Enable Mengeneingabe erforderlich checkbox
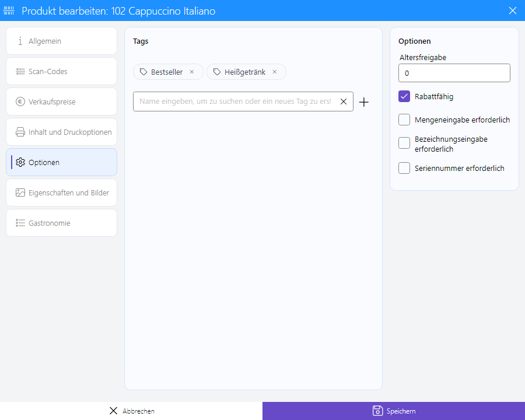The width and height of the screenshot is (525, 420). [x=404, y=120]
